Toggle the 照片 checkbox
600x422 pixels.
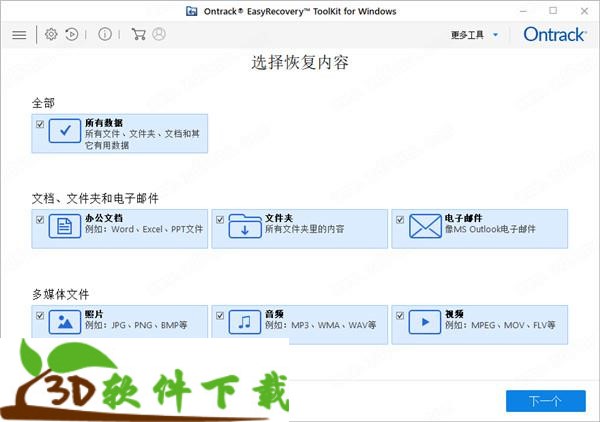(40, 316)
